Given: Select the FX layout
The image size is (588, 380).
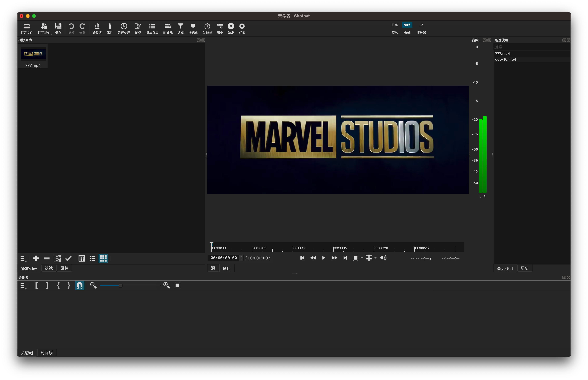Looking at the screenshot, I should click(x=421, y=25).
